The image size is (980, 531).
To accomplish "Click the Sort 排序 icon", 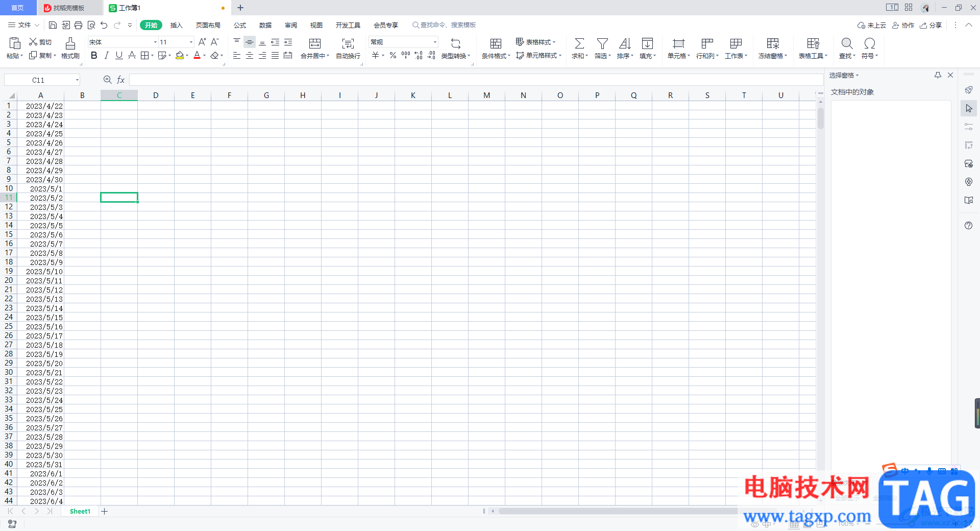I will [625, 43].
